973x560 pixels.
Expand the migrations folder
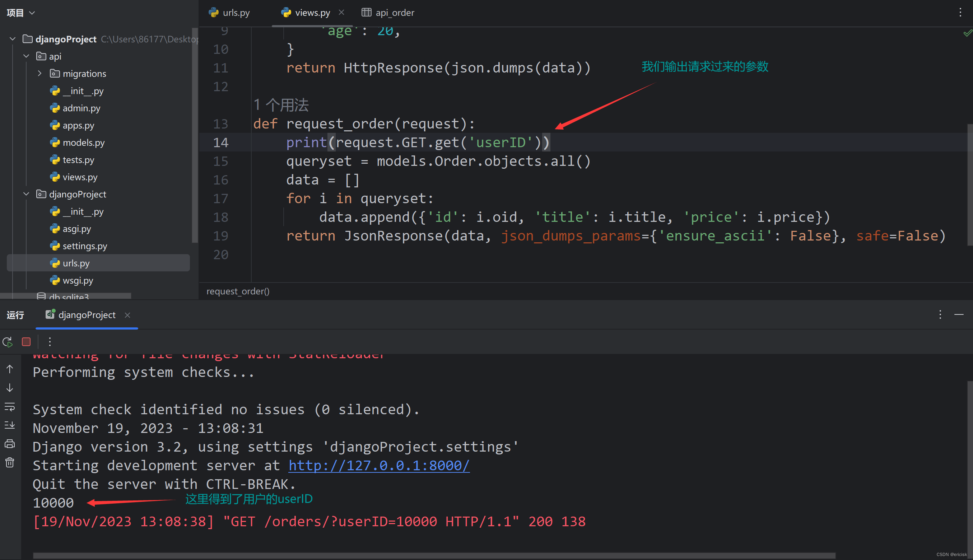(39, 73)
